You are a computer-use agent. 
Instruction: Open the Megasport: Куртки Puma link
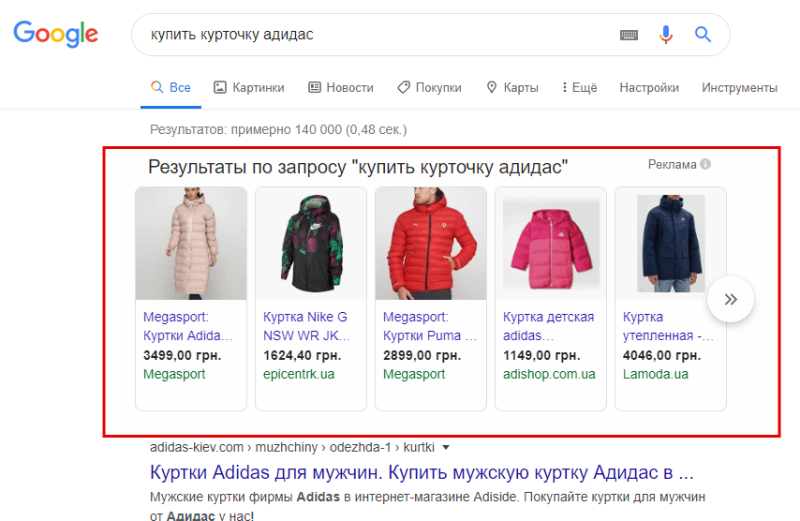tap(430, 326)
